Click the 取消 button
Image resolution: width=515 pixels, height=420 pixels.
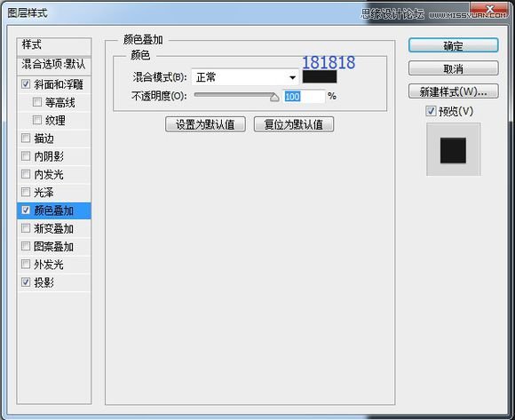453,68
